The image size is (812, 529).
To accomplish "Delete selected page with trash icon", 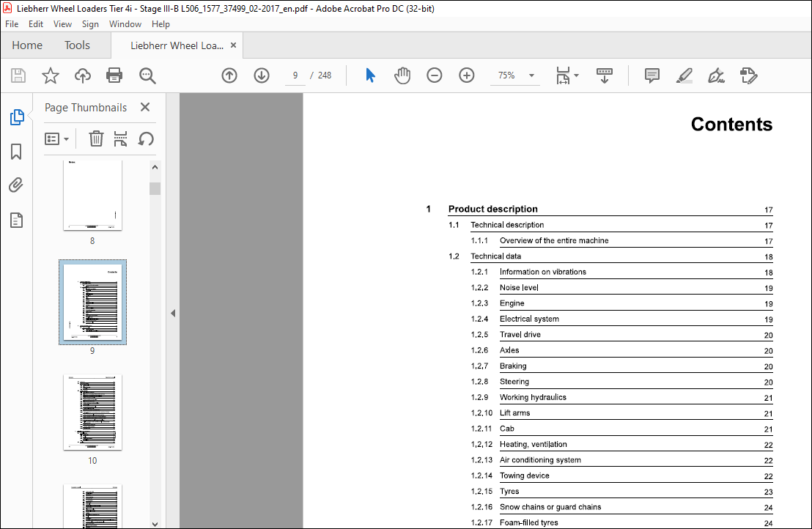I will click(x=96, y=138).
